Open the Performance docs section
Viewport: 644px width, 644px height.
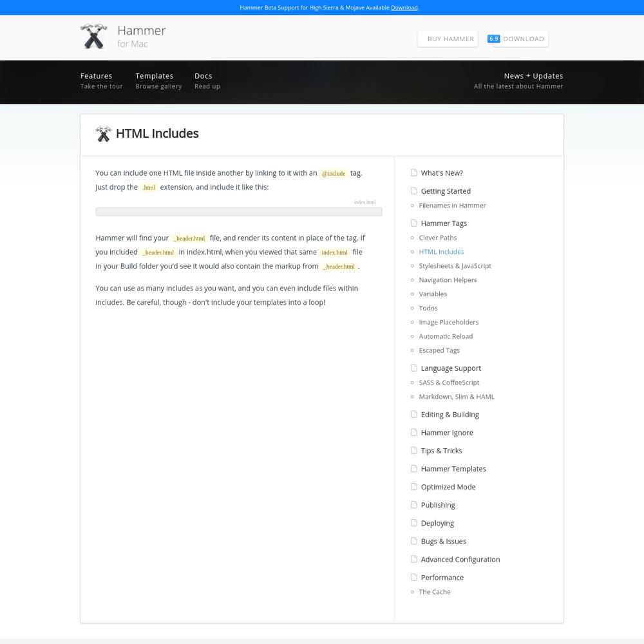[442, 577]
